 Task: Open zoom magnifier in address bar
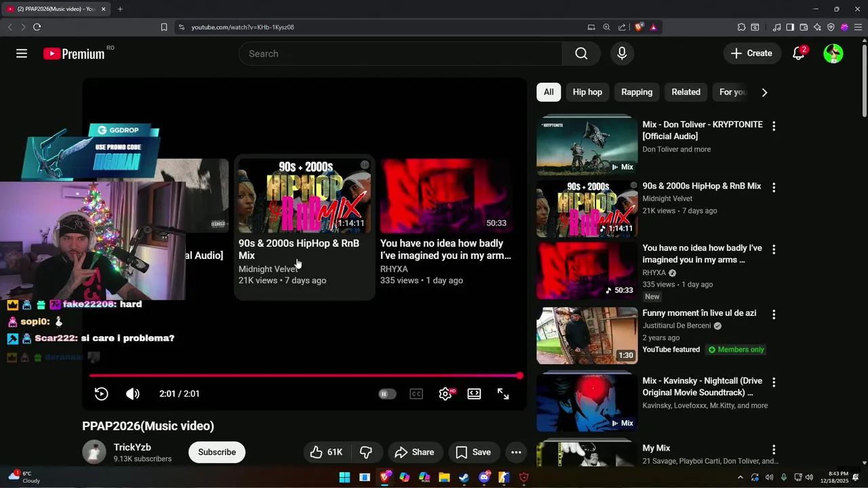(606, 27)
